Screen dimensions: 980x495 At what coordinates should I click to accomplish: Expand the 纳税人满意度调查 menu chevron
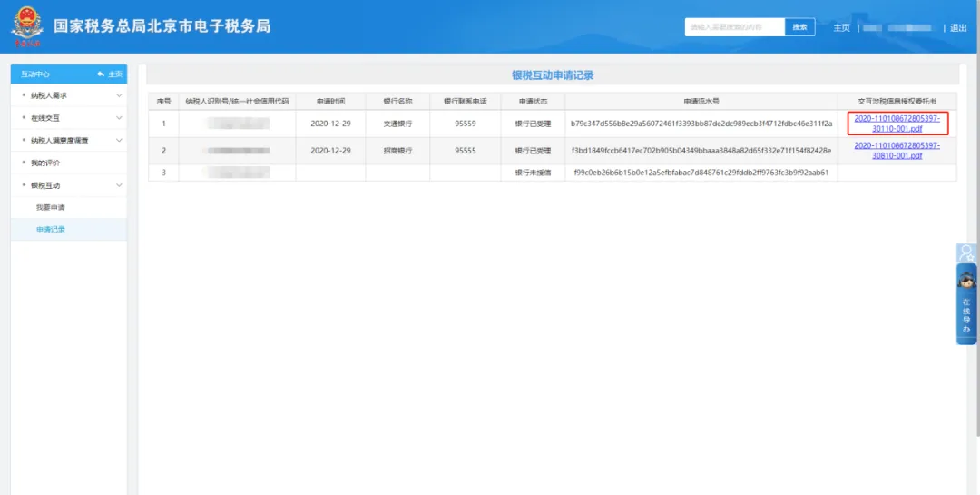pos(120,140)
